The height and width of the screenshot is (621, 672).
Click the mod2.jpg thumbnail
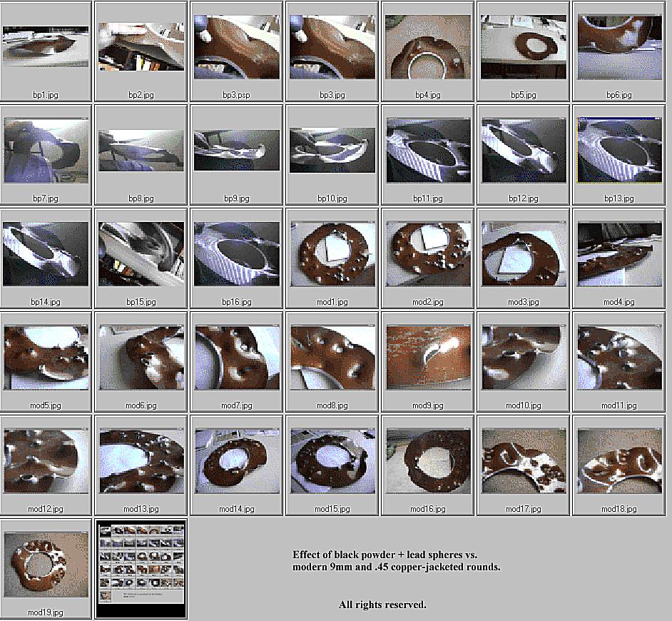click(x=428, y=254)
